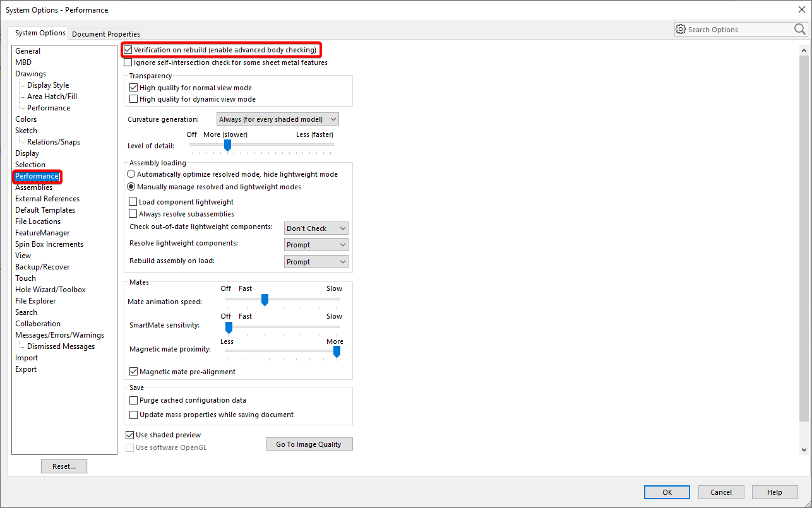Select MBD category
The width and height of the screenshot is (812, 508).
tap(23, 62)
